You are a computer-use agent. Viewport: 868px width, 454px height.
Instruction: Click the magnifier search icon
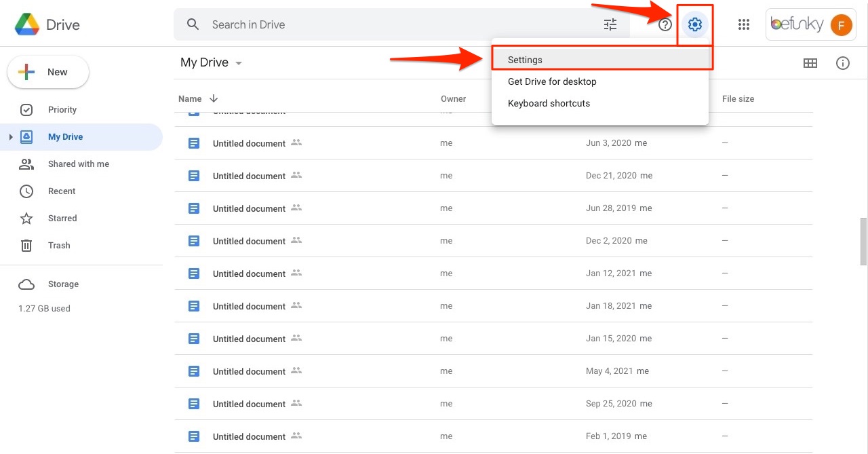193,24
